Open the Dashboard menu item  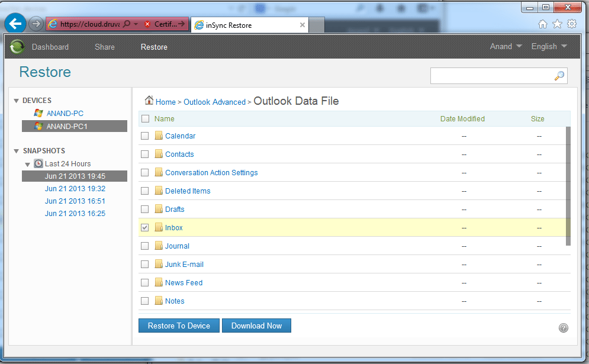coord(50,47)
